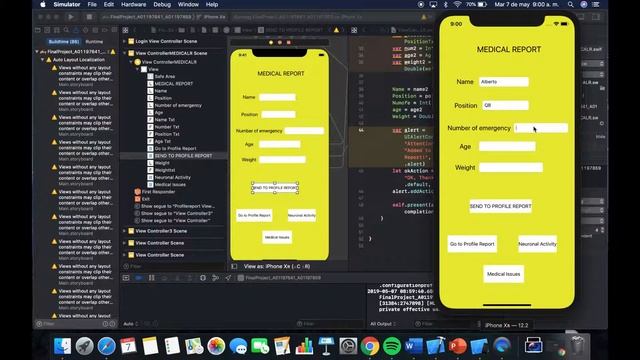
Task: Pause program execution in debug bar
Action: pos(152,278)
